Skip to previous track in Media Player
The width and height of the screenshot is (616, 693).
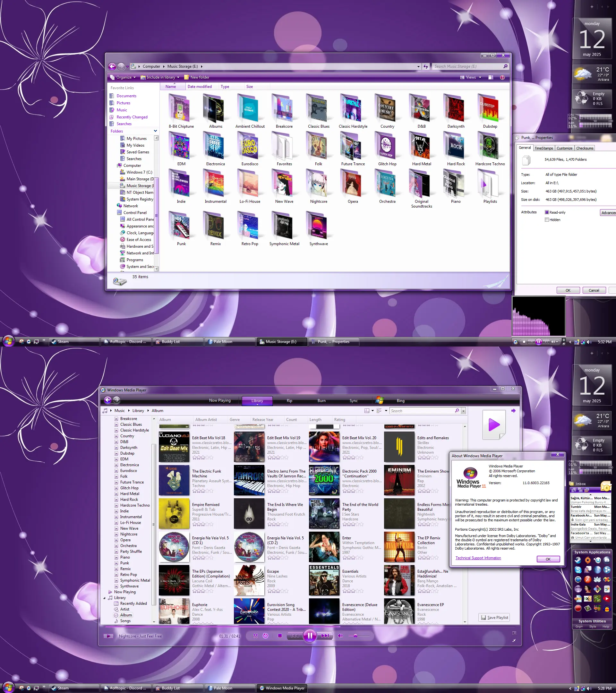(x=295, y=636)
